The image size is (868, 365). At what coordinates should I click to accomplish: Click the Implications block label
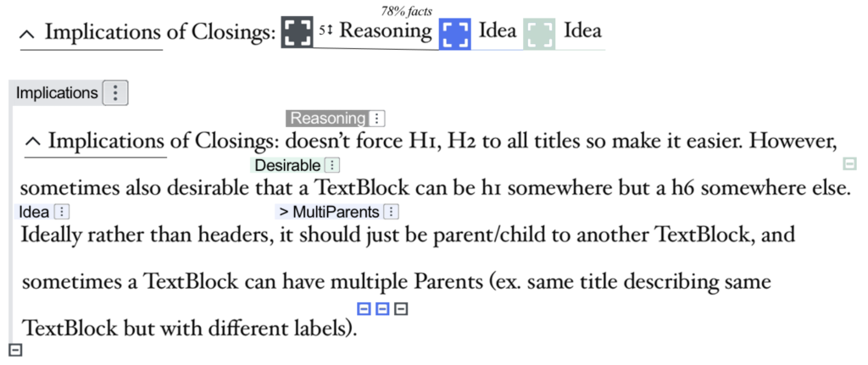tap(57, 93)
